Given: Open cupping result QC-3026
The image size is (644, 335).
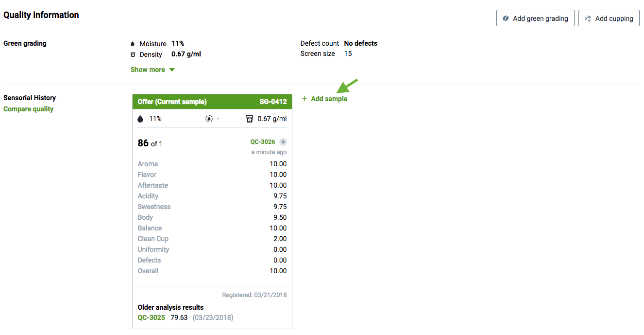Looking at the screenshot, I should pos(262,142).
